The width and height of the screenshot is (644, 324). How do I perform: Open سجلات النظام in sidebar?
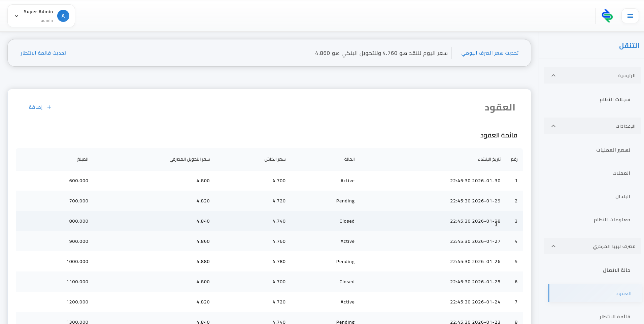(x=614, y=99)
